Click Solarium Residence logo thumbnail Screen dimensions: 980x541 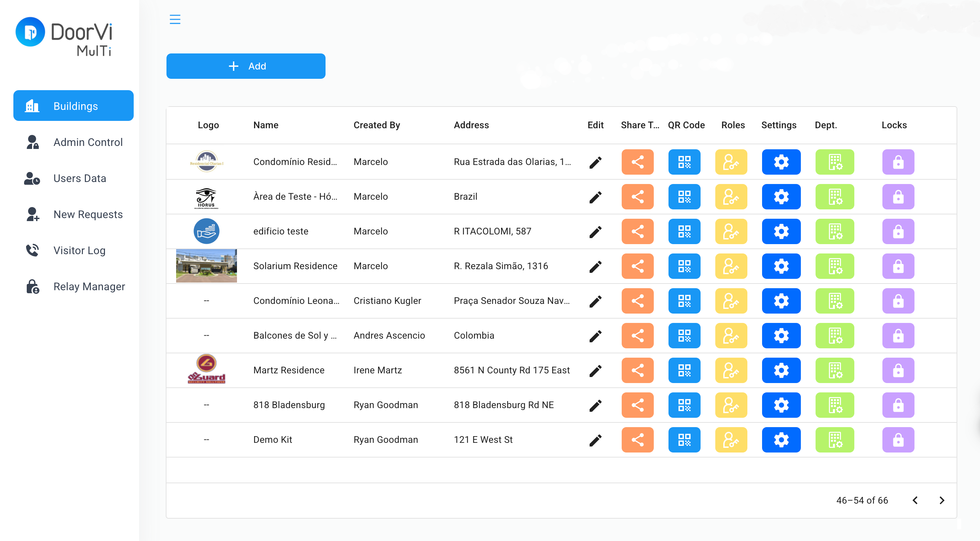206,266
